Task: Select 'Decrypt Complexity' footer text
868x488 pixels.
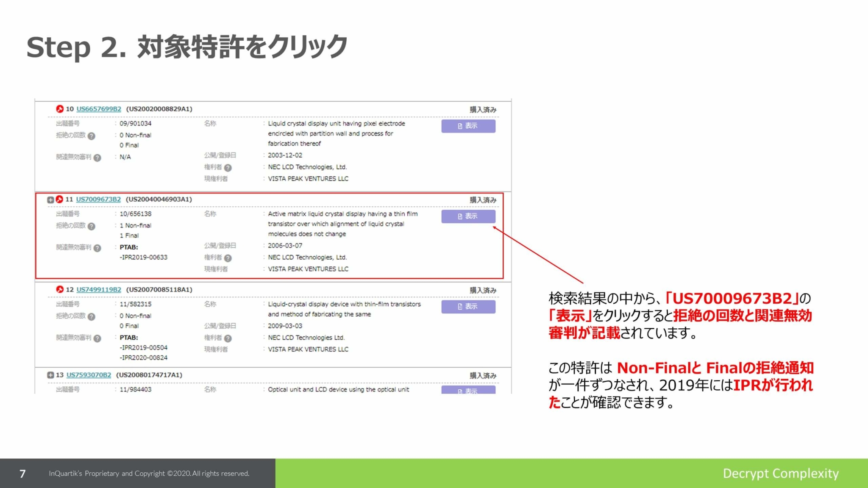Action: point(781,473)
